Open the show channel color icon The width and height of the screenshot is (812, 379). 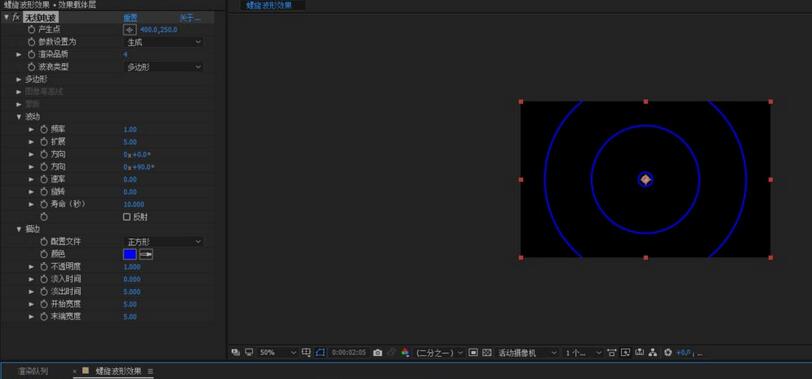[x=405, y=353]
